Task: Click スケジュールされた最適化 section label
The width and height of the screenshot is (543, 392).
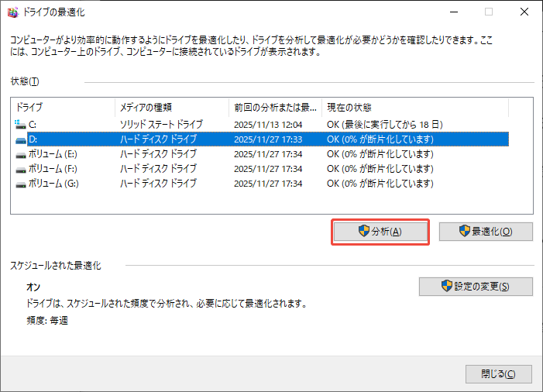Action: point(56,266)
